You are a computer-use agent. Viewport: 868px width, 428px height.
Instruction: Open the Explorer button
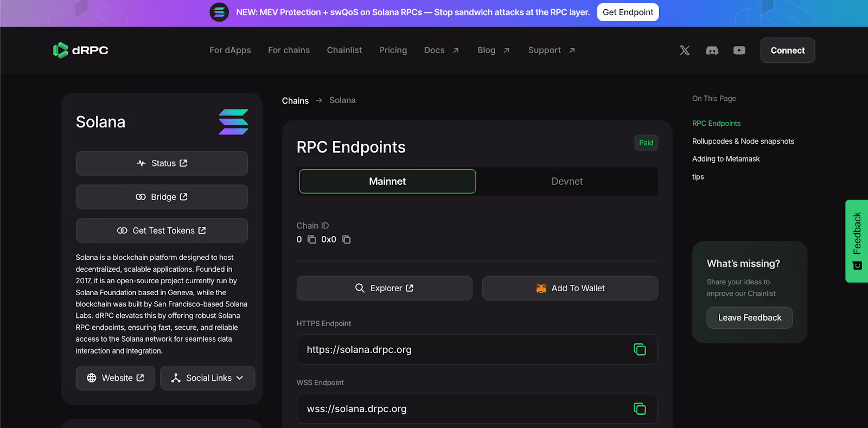coord(384,288)
